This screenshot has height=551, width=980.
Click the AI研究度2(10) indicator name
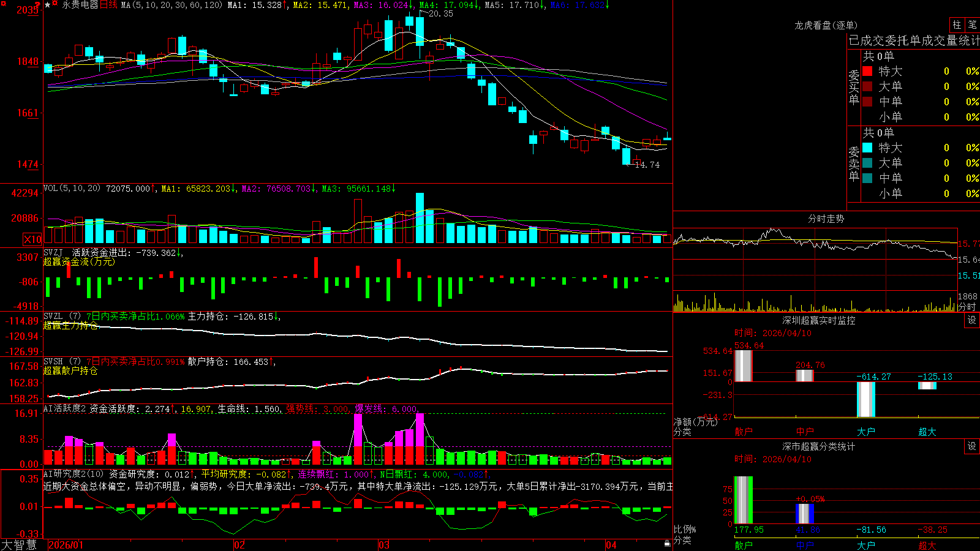pyautogui.click(x=73, y=474)
